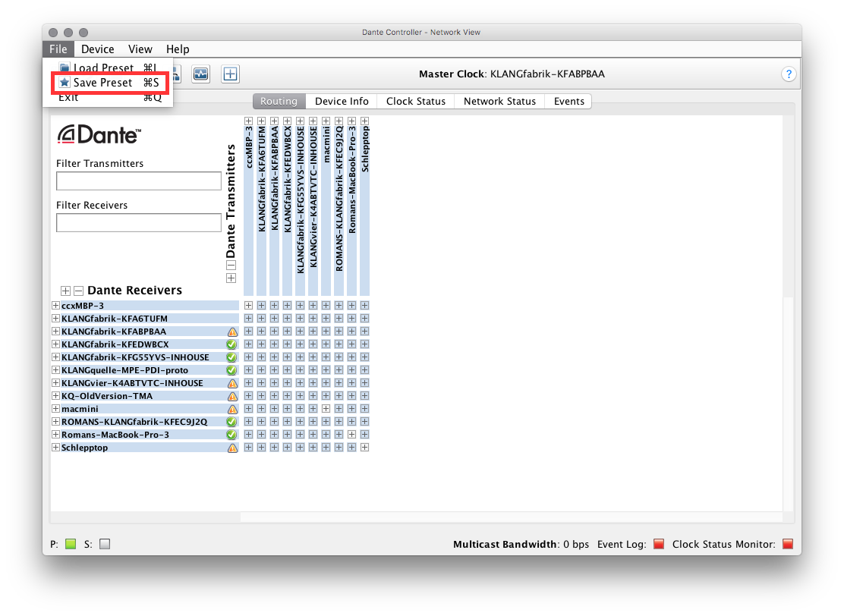Expand all Dante Receivers with plus button
This screenshot has height=616, width=844.
(65, 291)
